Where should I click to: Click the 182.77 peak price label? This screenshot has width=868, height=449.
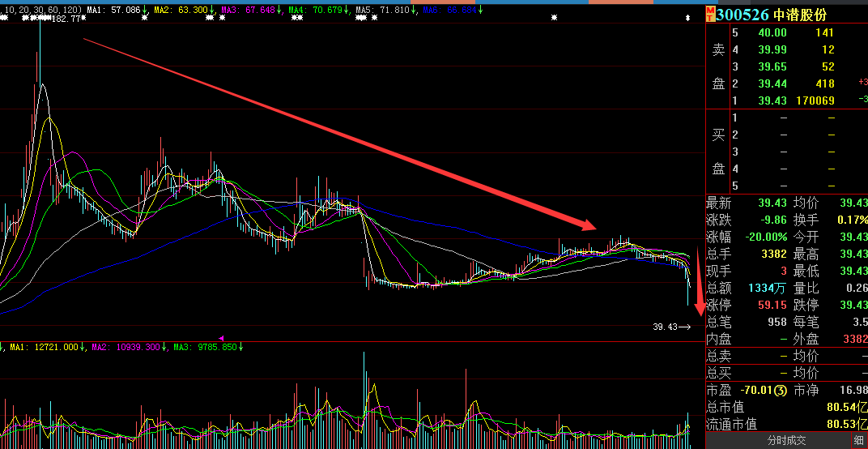coord(65,19)
